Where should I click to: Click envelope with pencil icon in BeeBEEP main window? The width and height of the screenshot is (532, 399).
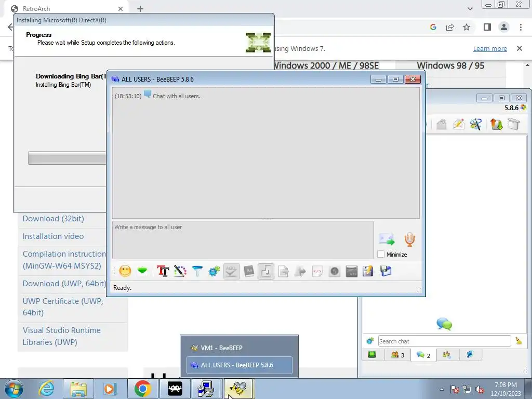458,124
